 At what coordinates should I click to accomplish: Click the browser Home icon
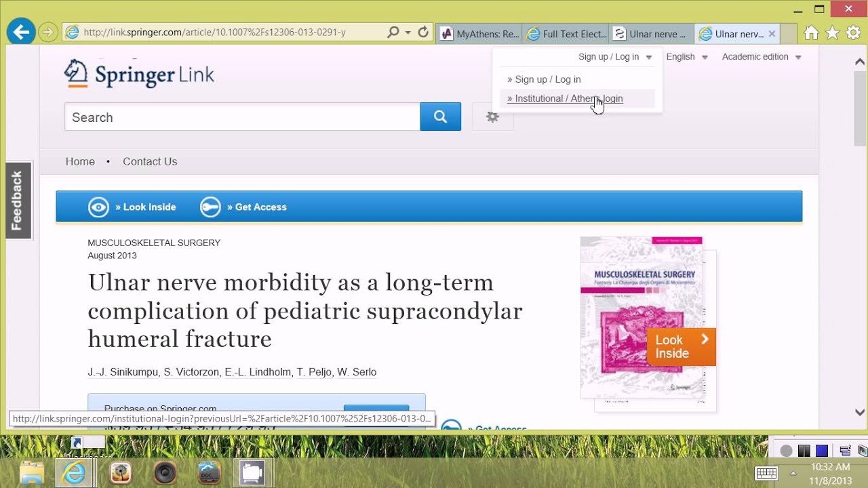(x=811, y=33)
